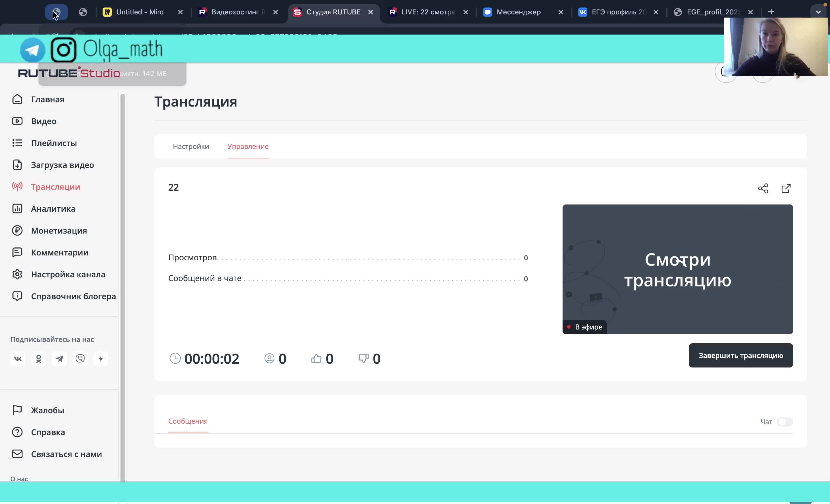
Task: Click the Настройка канала gear icon
Action: tap(17, 274)
